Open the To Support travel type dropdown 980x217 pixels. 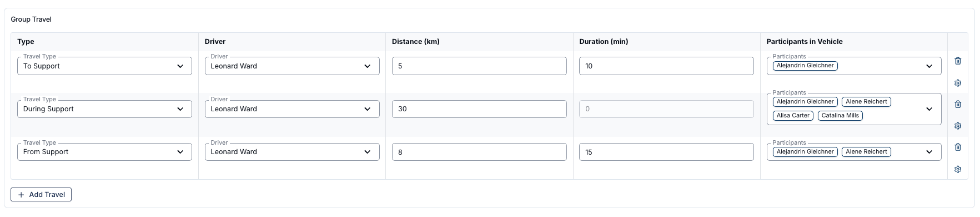click(104, 66)
